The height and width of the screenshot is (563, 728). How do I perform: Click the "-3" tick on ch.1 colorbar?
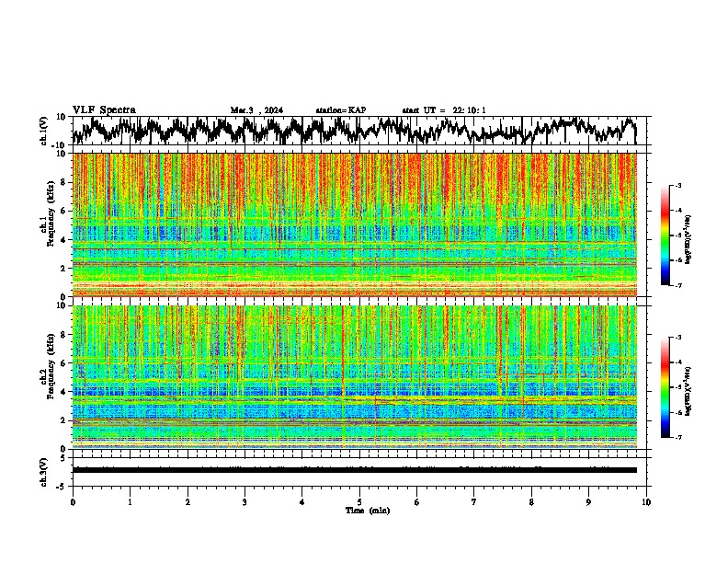677,185
